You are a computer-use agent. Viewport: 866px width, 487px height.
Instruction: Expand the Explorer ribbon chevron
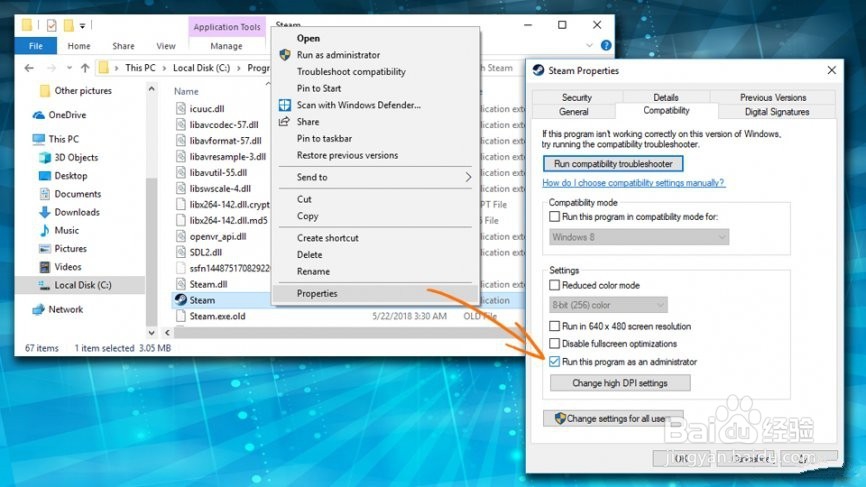coord(589,45)
